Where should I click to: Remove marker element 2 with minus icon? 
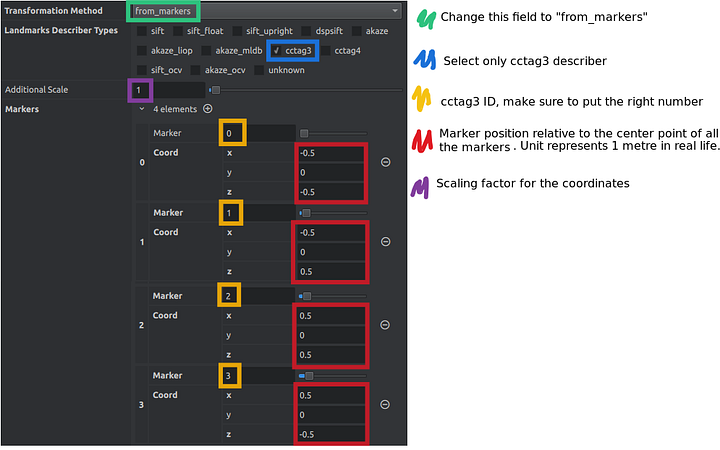(385, 325)
